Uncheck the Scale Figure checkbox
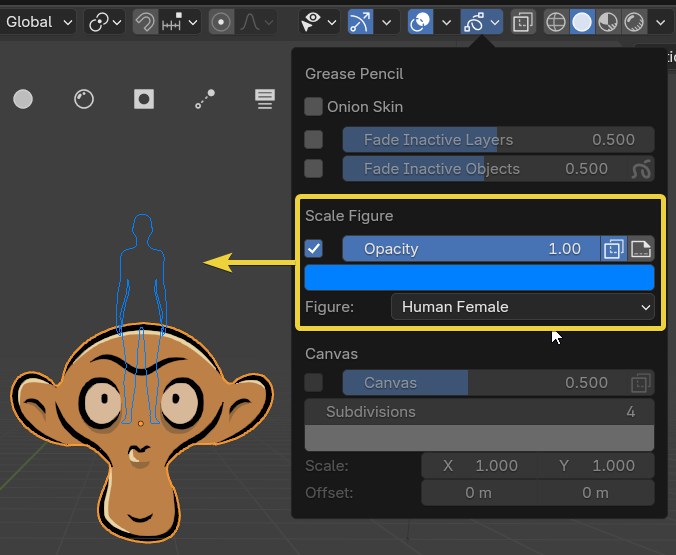This screenshot has width=676, height=555. click(313, 248)
